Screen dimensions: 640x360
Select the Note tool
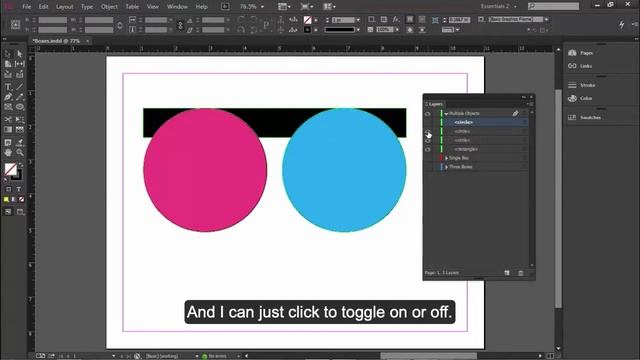point(8,142)
